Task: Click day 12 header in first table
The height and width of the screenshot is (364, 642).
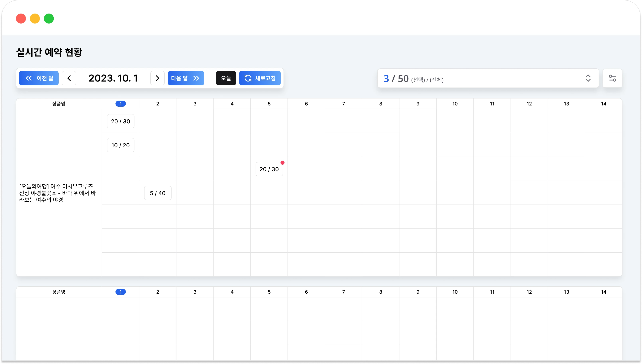Action: 529,104
